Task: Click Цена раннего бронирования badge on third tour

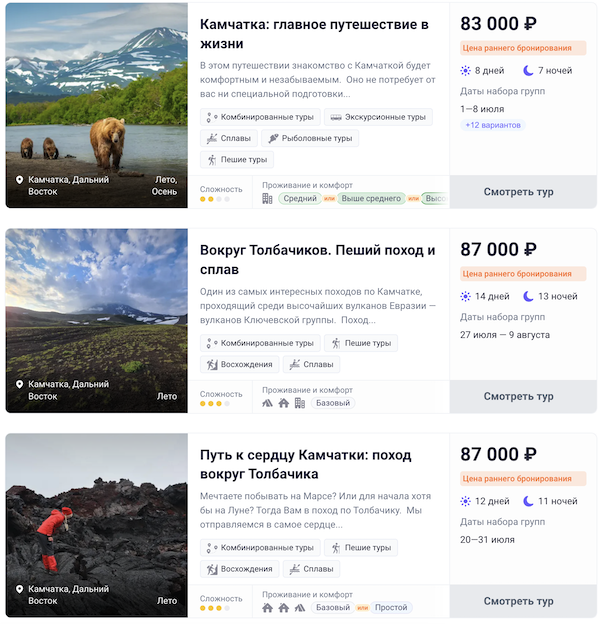Action: tap(523, 478)
